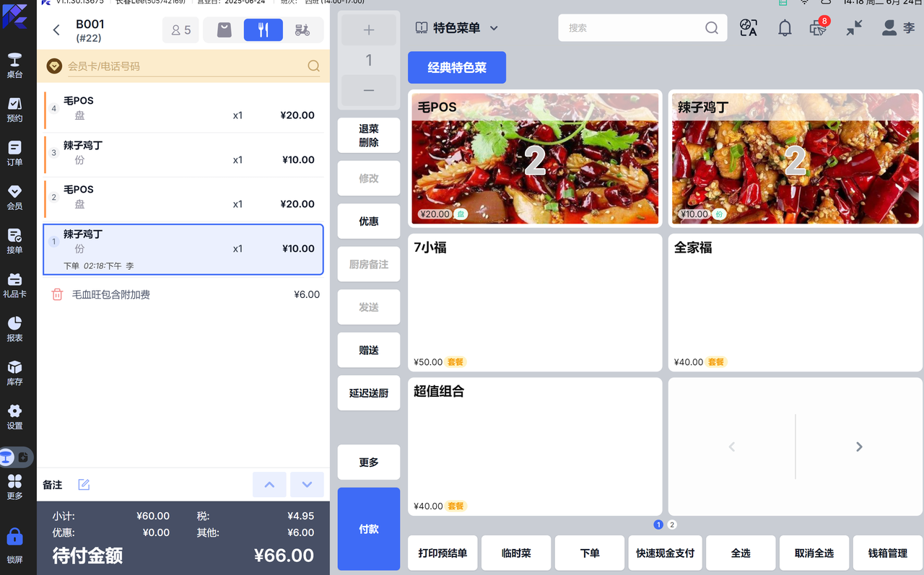Open the guest count 5 button
Screen dimensions: 924x575
click(180, 30)
